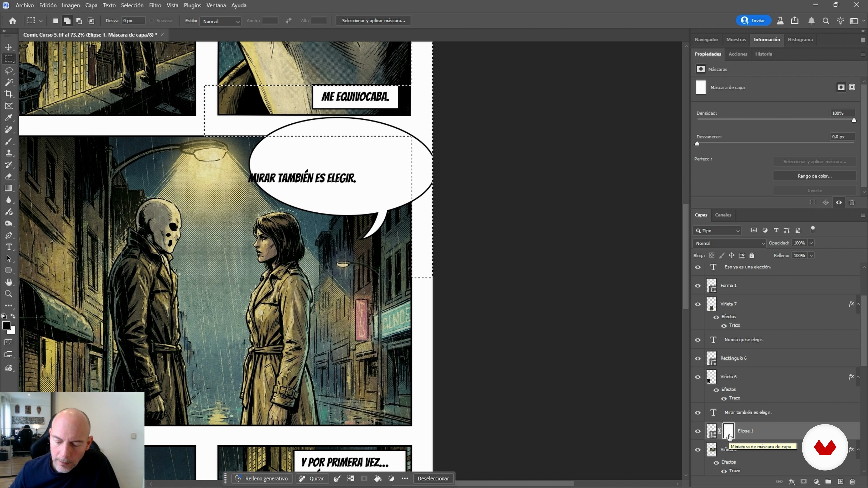
Task: Open the layer blend mode Normal dropdown
Action: click(x=729, y=243)
